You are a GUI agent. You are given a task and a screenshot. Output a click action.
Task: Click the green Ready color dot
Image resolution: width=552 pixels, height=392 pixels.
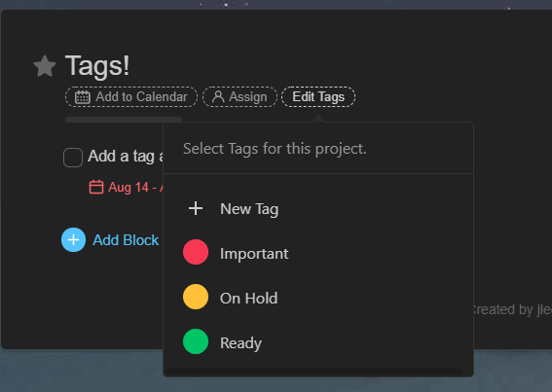(x=196, y=341)
